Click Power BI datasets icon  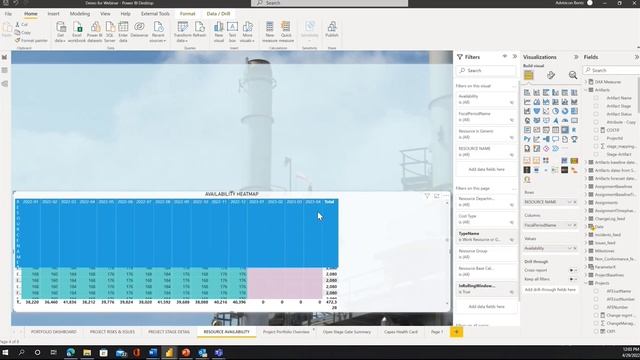95,31
